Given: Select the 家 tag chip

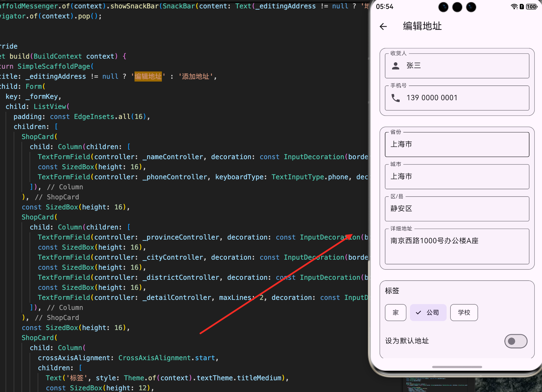Looking at the screenshot, I should [395, 313].
